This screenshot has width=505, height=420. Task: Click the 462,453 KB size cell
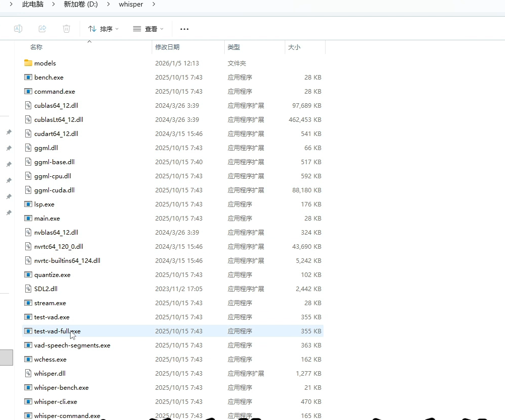[x=305, y=120]
